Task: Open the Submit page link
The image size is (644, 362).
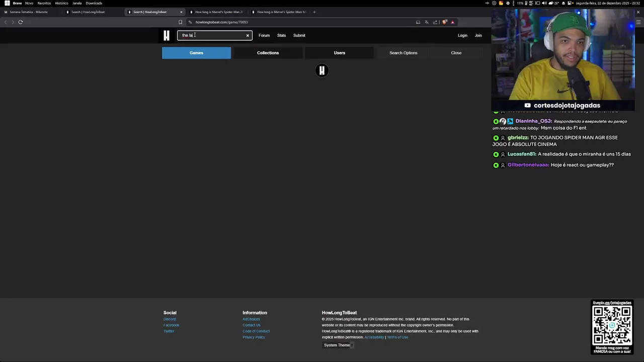Action: coord(299,36)
